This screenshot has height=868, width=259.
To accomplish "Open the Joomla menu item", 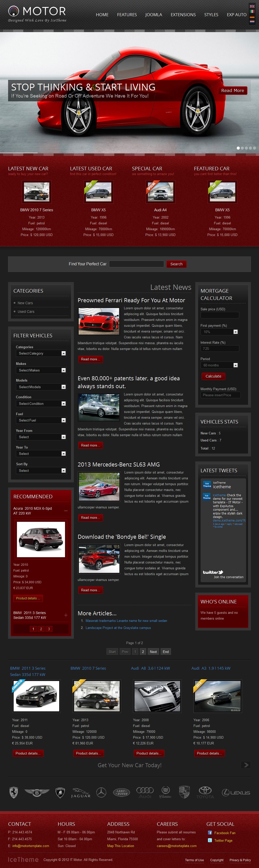I will 154,15.
